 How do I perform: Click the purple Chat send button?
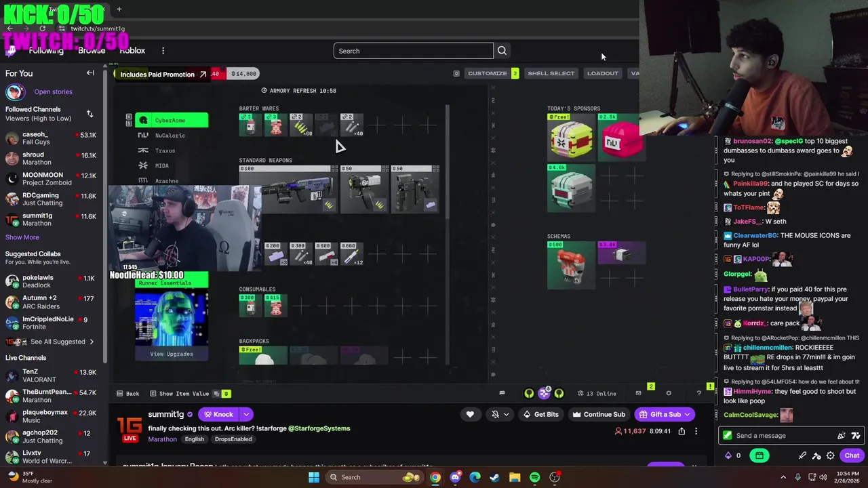[x=852, y=455]
